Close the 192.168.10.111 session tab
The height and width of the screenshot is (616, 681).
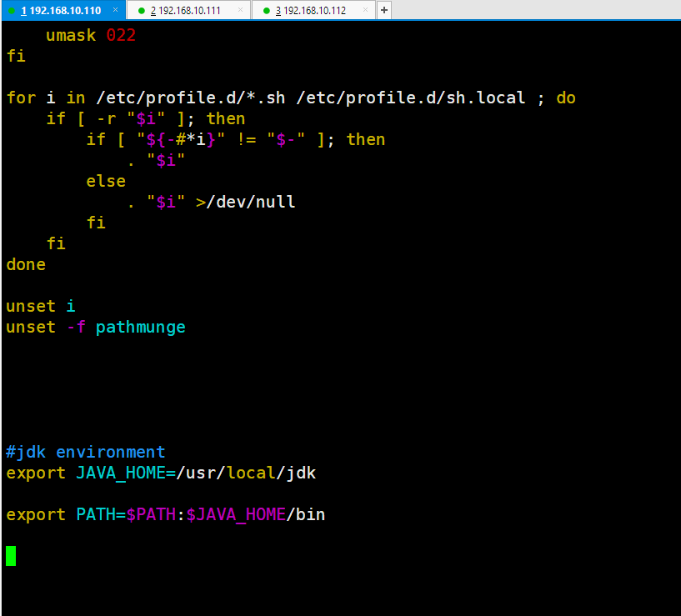point(241,11)
